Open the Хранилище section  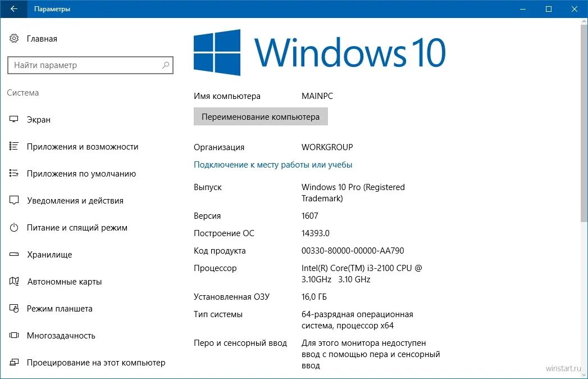tap(49, 255)
